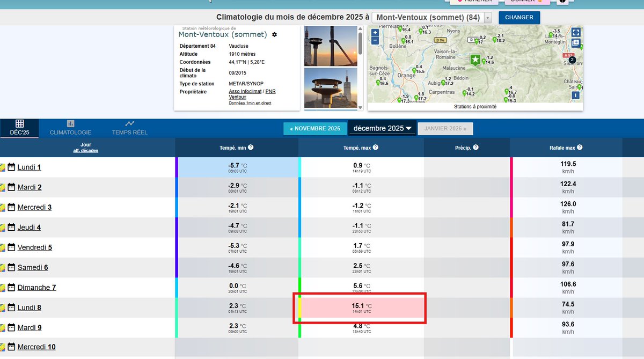644x359 pixels.
Task: Click the map info 'i' icon
Action: click(575, 95)
